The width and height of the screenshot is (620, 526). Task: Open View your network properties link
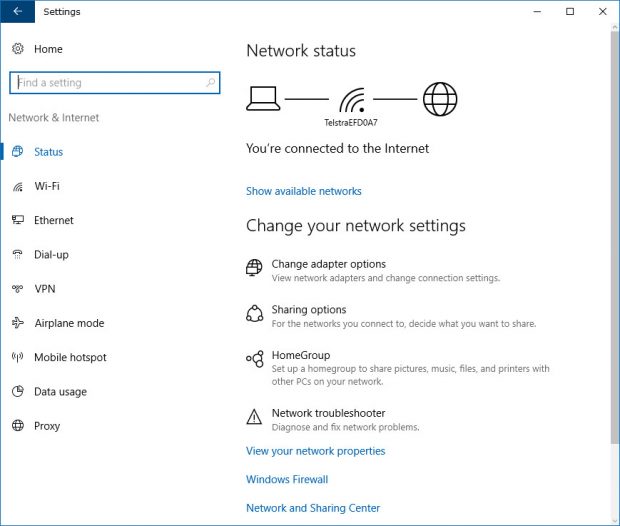coord(316,451)
